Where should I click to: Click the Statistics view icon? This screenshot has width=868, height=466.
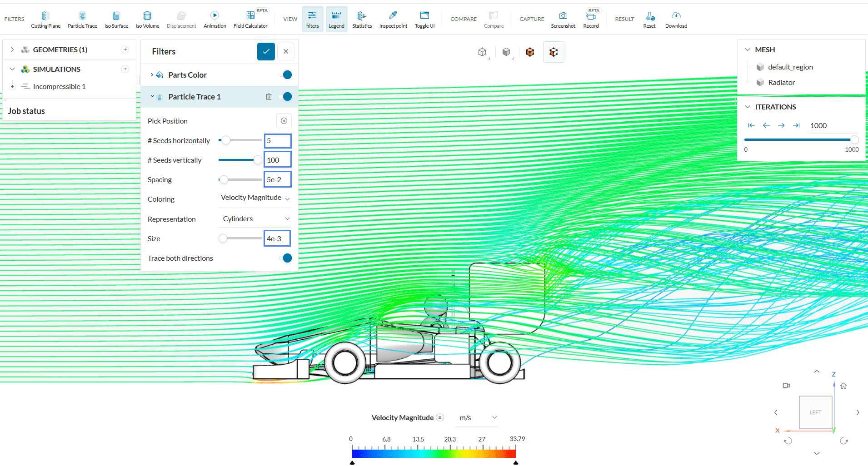click(x=362, y=20)
